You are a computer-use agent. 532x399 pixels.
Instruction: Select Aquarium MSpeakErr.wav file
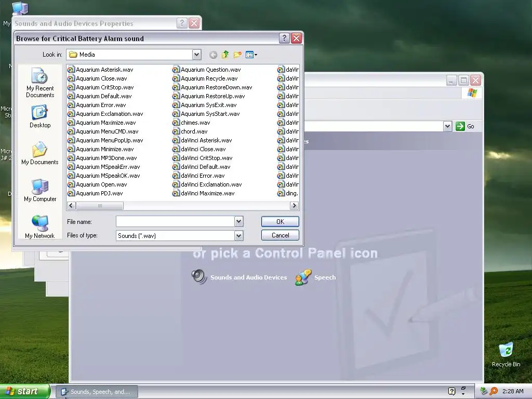pyautogui.click(x=104, y=167)
